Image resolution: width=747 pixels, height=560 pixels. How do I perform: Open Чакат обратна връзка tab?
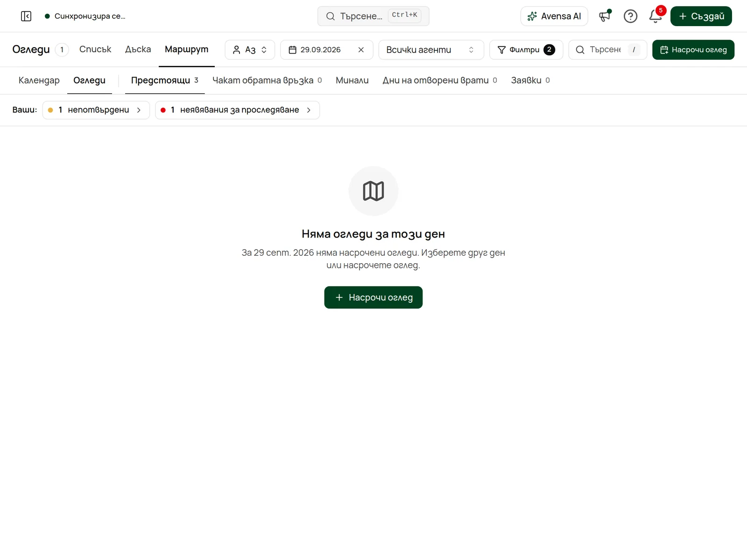[267, 80]
